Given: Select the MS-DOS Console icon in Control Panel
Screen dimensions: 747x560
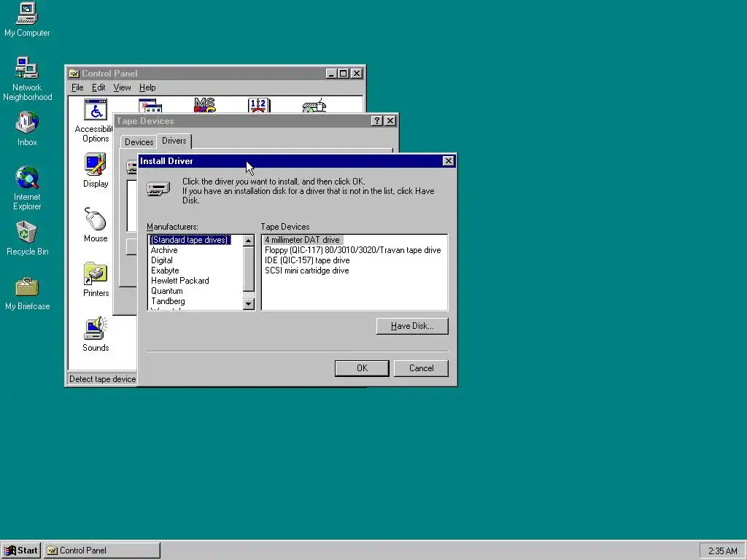Looking at the screenshot, I should 205,105.
